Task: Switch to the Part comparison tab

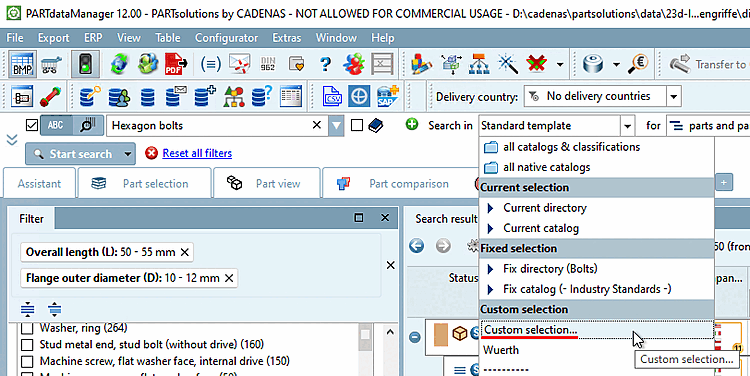Action: [399, 183]
